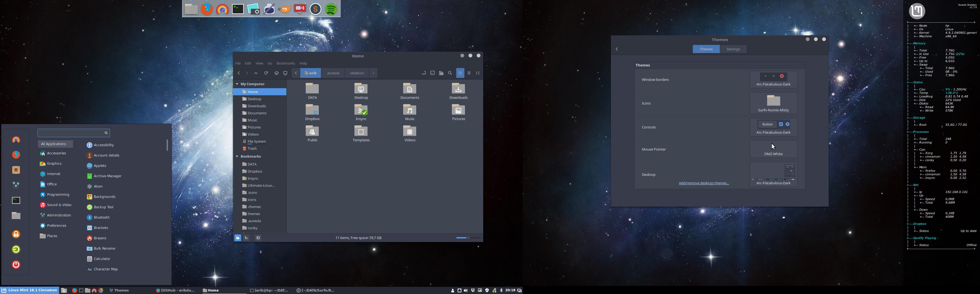Launch Spotify from the top dock
This screenshot has height=294, width=980.
tap(331, 9)
